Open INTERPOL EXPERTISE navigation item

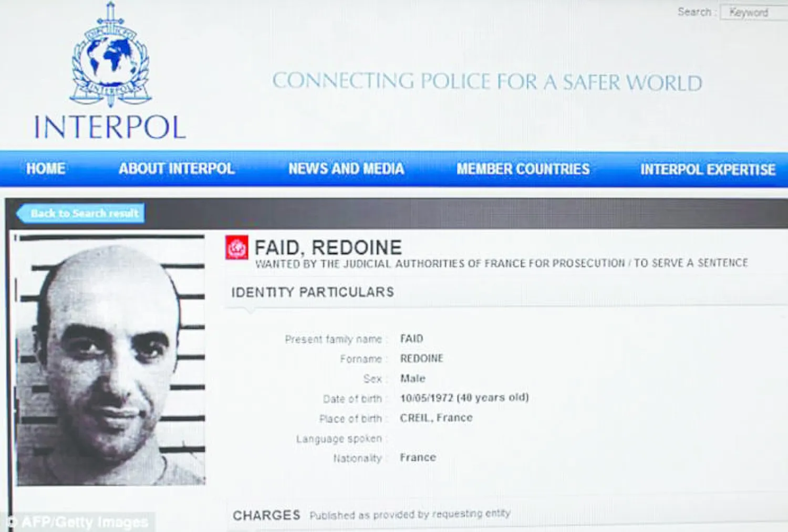708,170
